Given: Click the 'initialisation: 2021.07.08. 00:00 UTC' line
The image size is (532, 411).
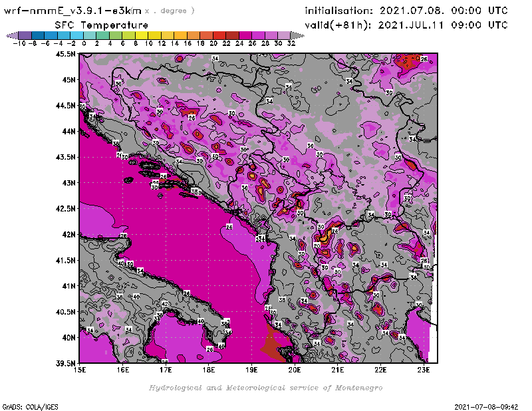Looking at the screenshot, I should (406, 11).
